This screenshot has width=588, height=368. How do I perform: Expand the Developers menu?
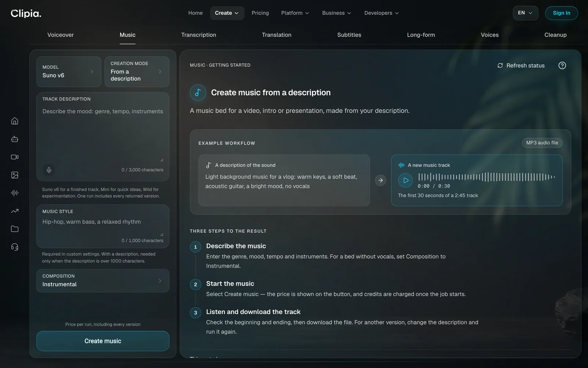[x=381, y=13]
